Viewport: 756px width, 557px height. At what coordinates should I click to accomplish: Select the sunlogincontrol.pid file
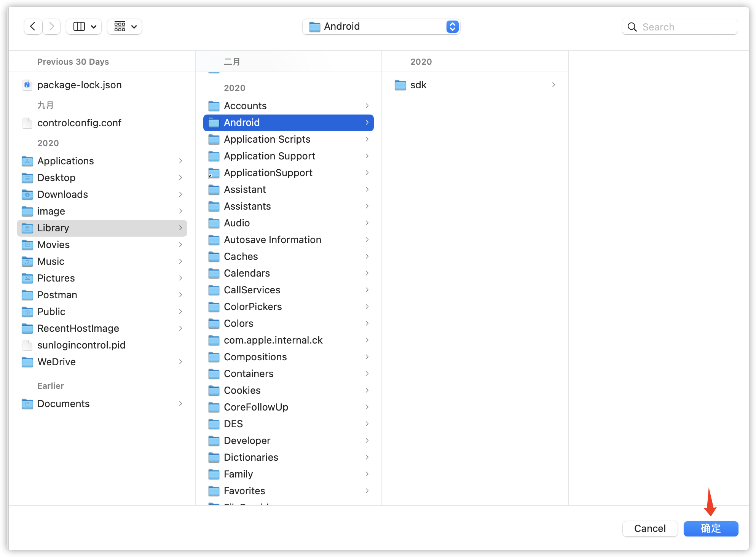81,345
